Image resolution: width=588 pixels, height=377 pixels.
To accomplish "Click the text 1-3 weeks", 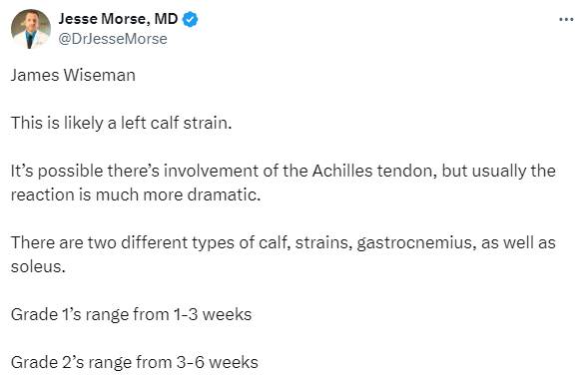I will (213, 315).
